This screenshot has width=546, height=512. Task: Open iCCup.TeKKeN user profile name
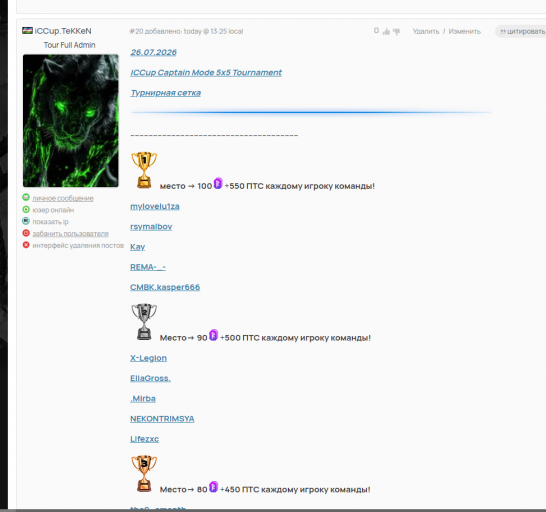pyautogui.click(x=63, y=31)
